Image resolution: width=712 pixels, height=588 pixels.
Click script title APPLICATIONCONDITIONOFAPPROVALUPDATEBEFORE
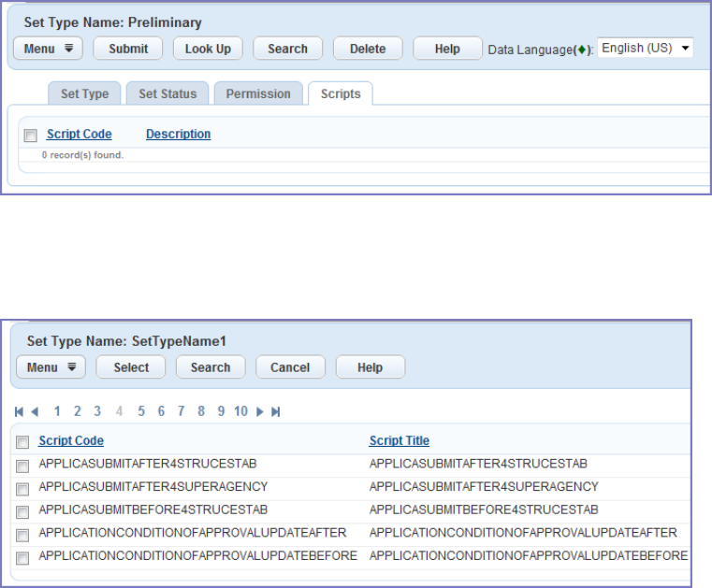[529, 555]
